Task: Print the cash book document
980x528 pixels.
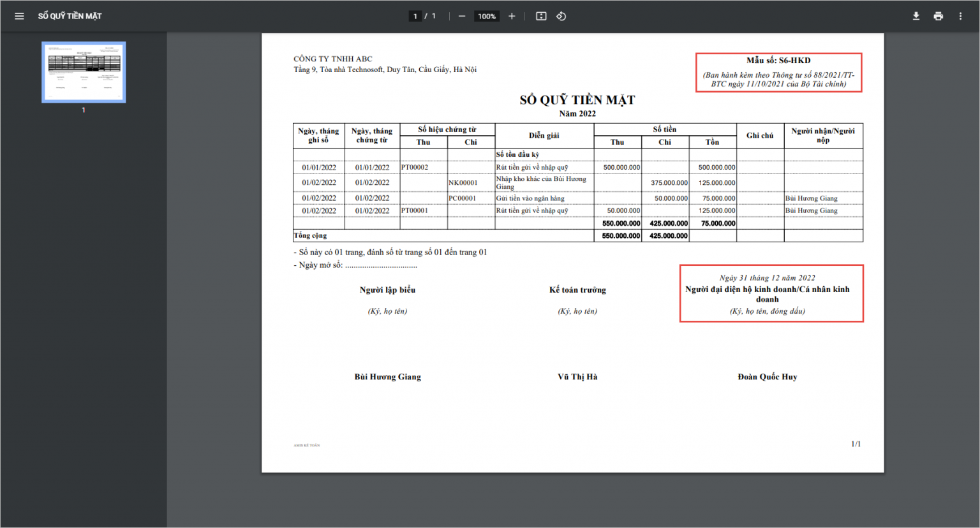Action: click(x=938, y=16)
